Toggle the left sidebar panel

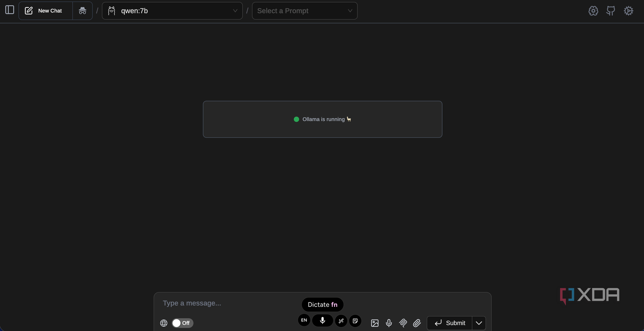coord(10,10)
